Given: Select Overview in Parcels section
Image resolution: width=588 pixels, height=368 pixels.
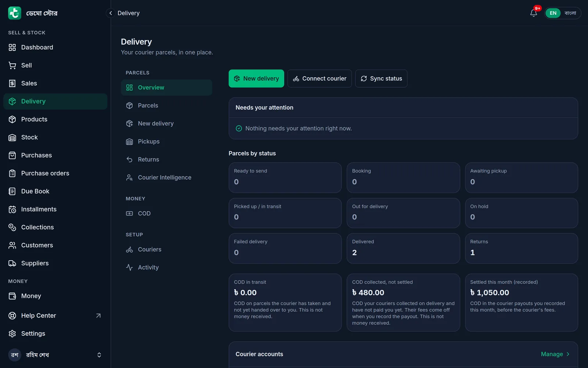Looking at the screenshot, I should 166,88.
